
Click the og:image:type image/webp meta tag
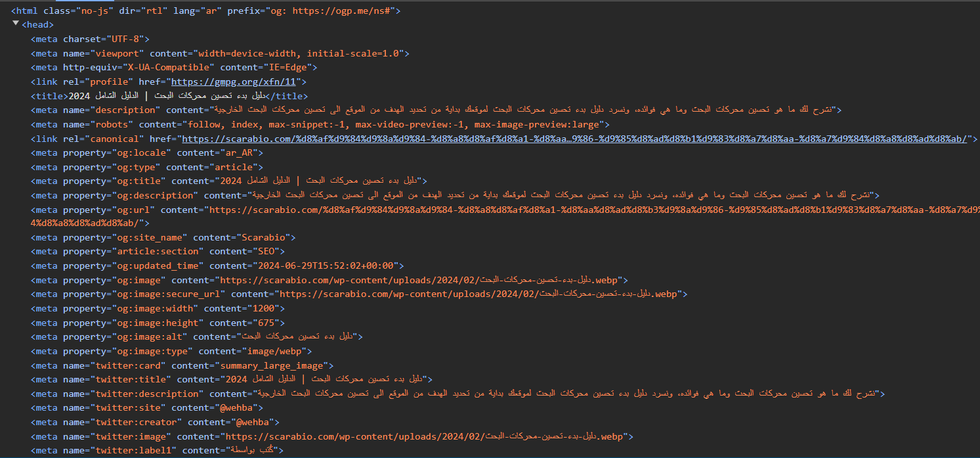point(166,351)
